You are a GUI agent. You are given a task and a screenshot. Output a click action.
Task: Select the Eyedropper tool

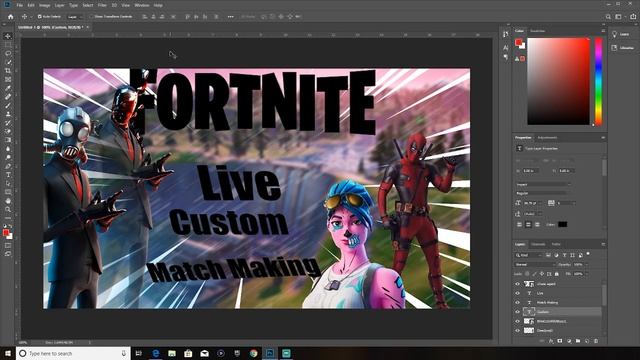tap(8, 88)
